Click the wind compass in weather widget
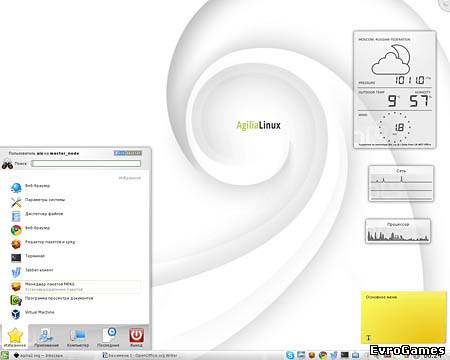450x360 pixels. tap(395, 127)
